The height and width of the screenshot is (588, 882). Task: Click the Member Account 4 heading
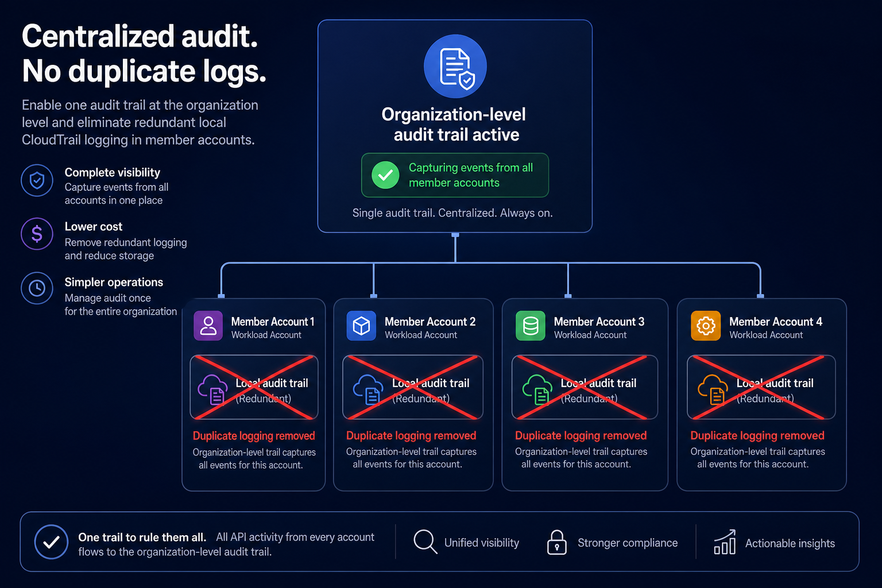tap(776, 322)
